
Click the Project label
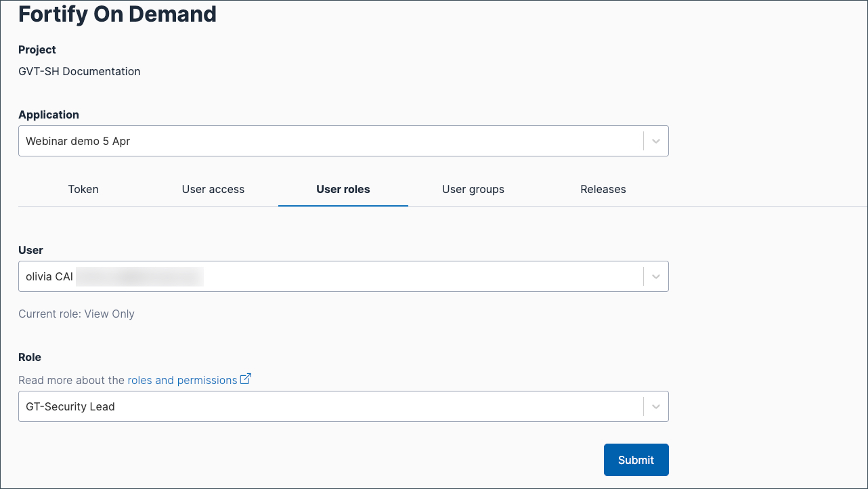[37, 49]
